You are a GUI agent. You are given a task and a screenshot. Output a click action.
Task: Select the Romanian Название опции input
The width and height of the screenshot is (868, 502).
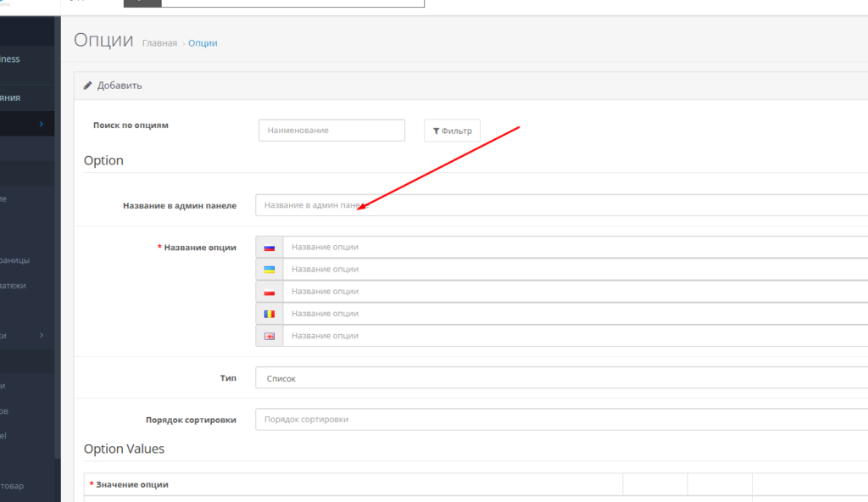(x=575, y=314)
